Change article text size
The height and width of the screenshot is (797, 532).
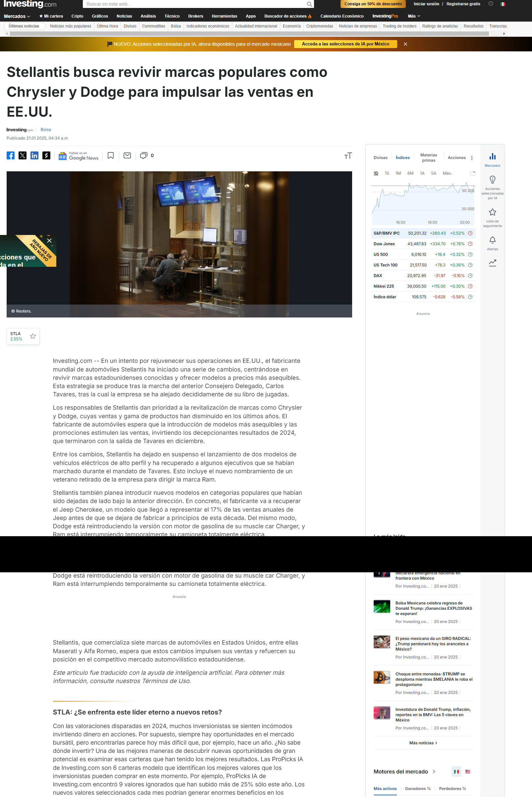[x=348, y=156]
